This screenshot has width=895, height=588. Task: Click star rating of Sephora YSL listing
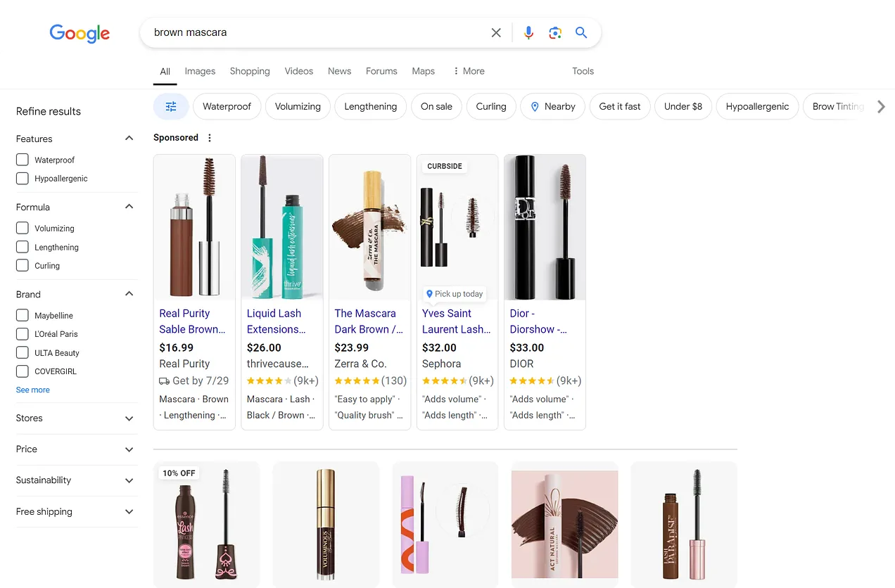(x=445, y=381)
